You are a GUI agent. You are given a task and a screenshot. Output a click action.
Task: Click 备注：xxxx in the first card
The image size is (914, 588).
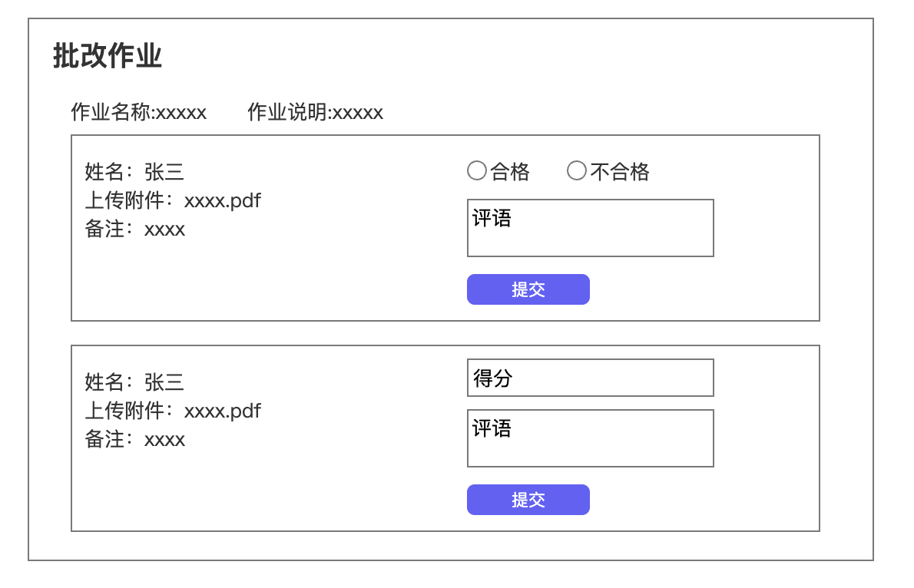click(x=134, y=230)
